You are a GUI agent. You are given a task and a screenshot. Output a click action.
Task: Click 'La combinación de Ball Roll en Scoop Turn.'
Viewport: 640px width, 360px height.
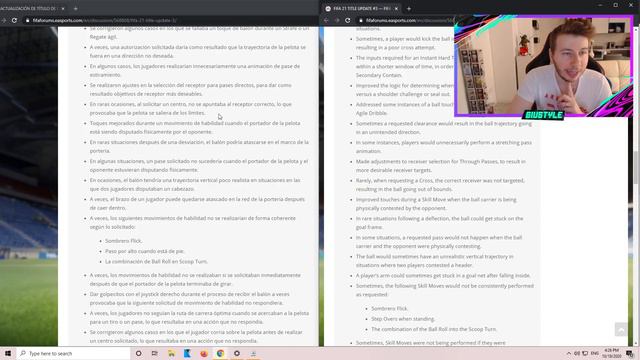[156, 261]
